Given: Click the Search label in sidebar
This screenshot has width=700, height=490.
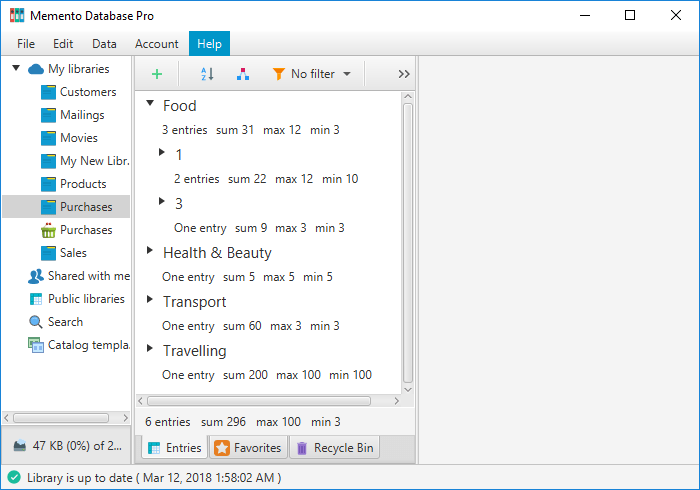Looking at the screenshot, I should (x=65, y=322).
